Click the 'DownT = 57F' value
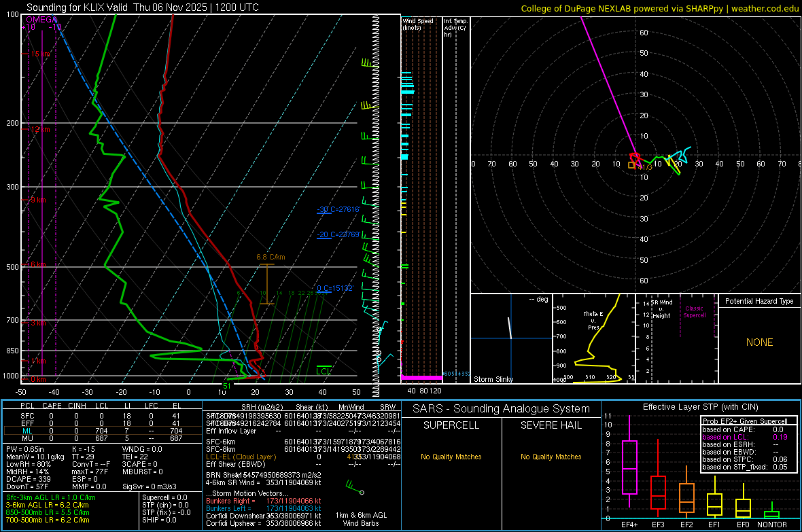The height and width of the screenshot is (532, 802). point(28,486)
